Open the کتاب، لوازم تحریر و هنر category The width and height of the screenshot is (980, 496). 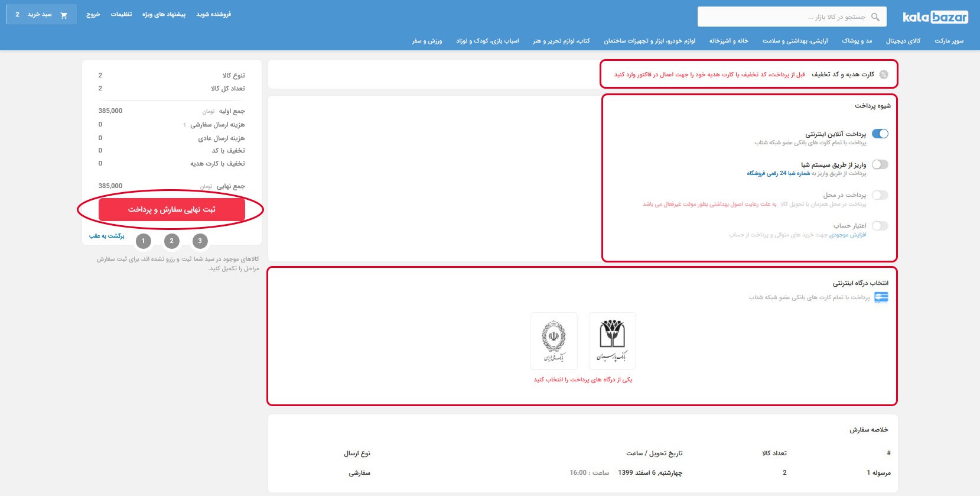coord(561,41)
